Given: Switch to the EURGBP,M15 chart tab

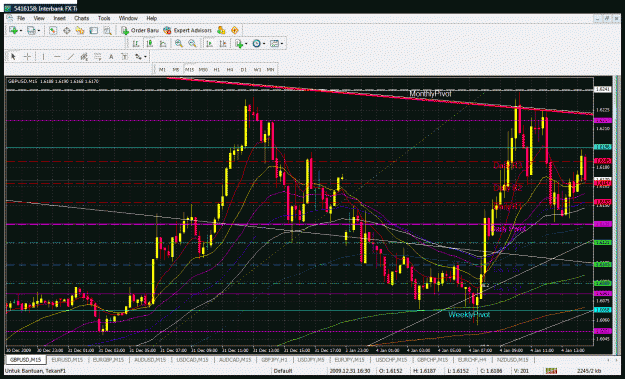Looking at the screenshot, I should point(108,360).
